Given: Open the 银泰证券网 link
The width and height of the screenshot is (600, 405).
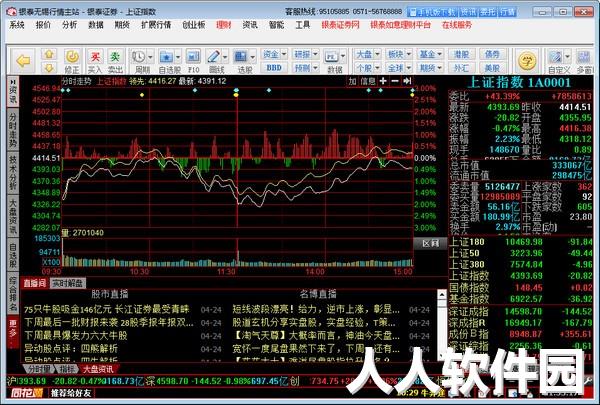Looking at the screenshot, I should click(340, 25).
